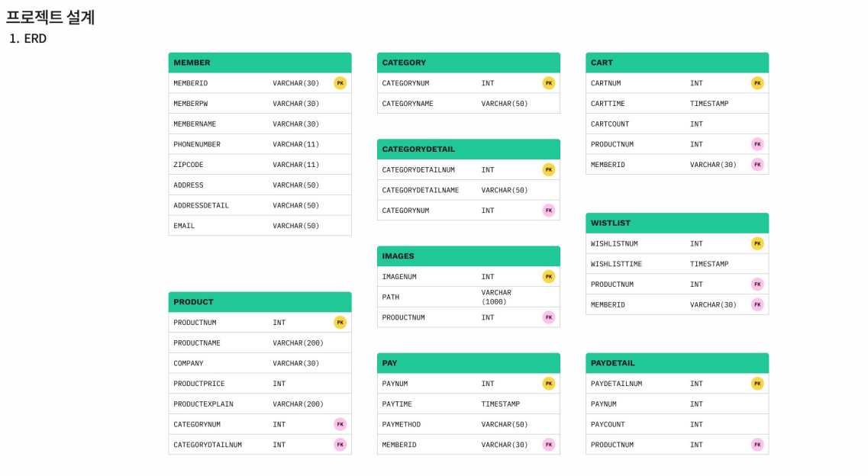Screen dimensions: 868x476
Task: Click the PK badge next to CATEGORYNUM in CATEGORY table
Action: 549,83
